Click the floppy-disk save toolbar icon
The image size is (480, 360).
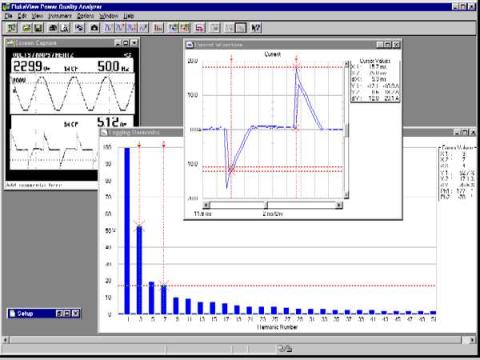[38, 28]
